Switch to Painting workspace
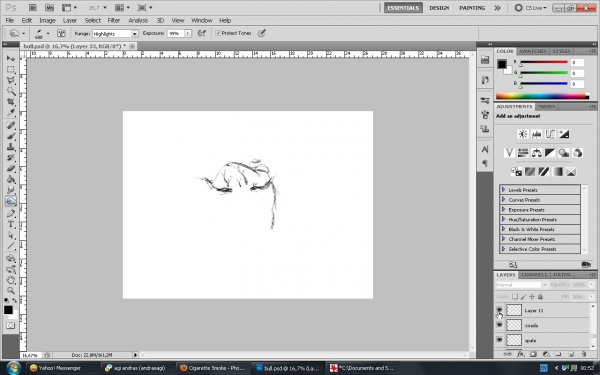600x375 pixels. [x=472, y=8]
